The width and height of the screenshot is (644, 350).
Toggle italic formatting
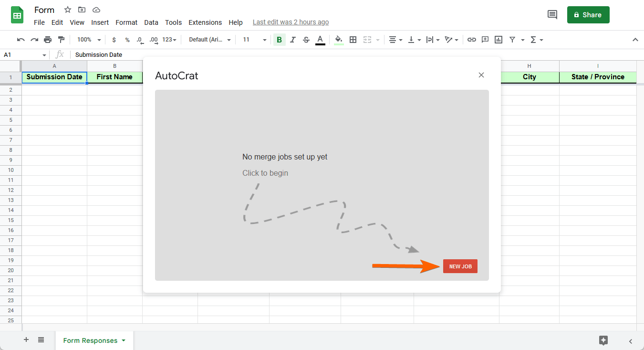coord(293,40)
